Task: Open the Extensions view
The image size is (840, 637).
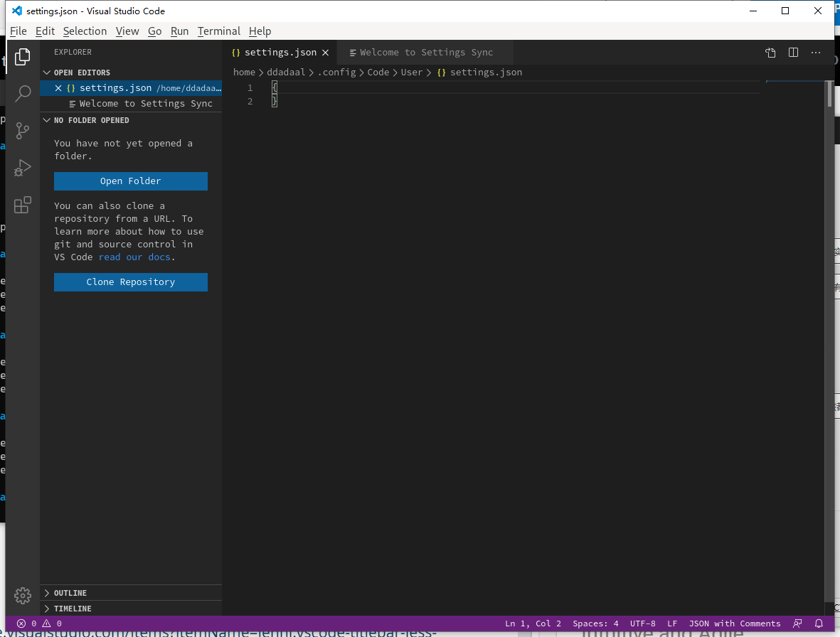Action: 22,205
